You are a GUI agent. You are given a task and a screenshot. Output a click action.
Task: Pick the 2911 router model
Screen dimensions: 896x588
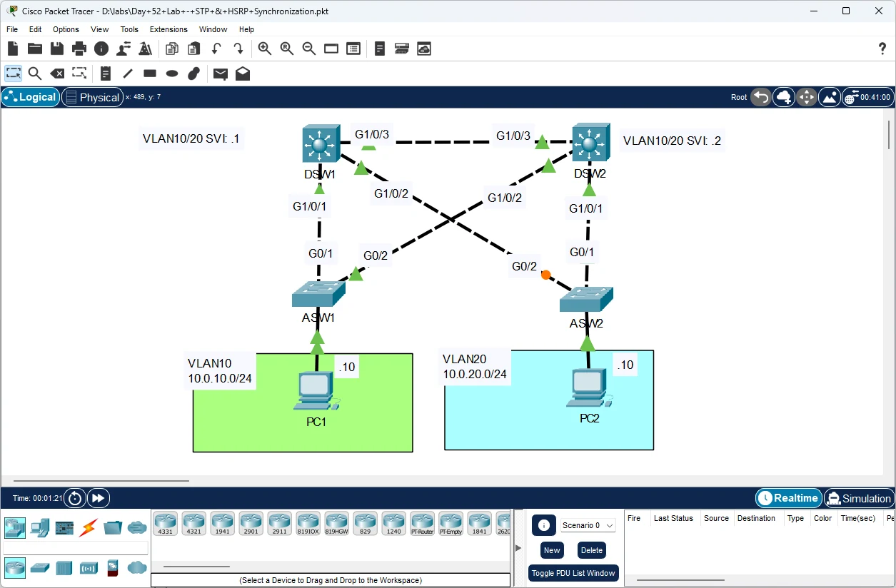point(279,524)
